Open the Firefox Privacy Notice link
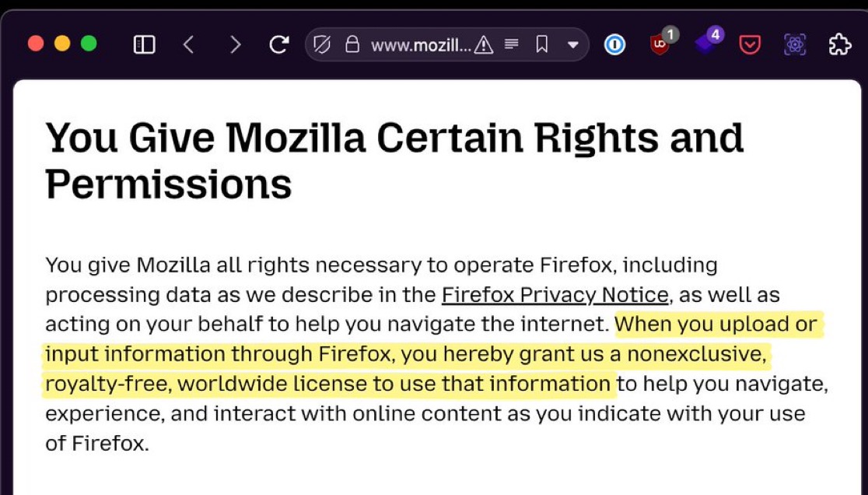This screenshot has height=495, width=868. (x=555, y=294)
